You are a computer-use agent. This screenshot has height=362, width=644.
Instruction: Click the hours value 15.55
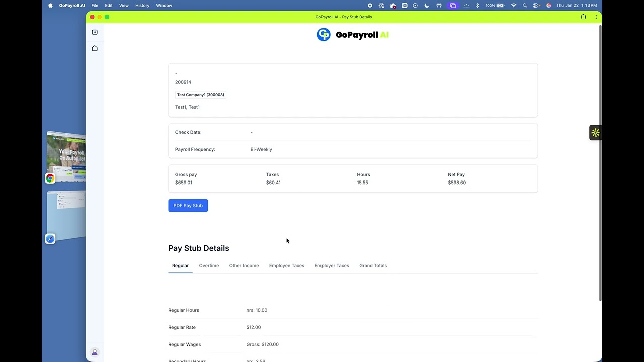(x=362, y=183)
